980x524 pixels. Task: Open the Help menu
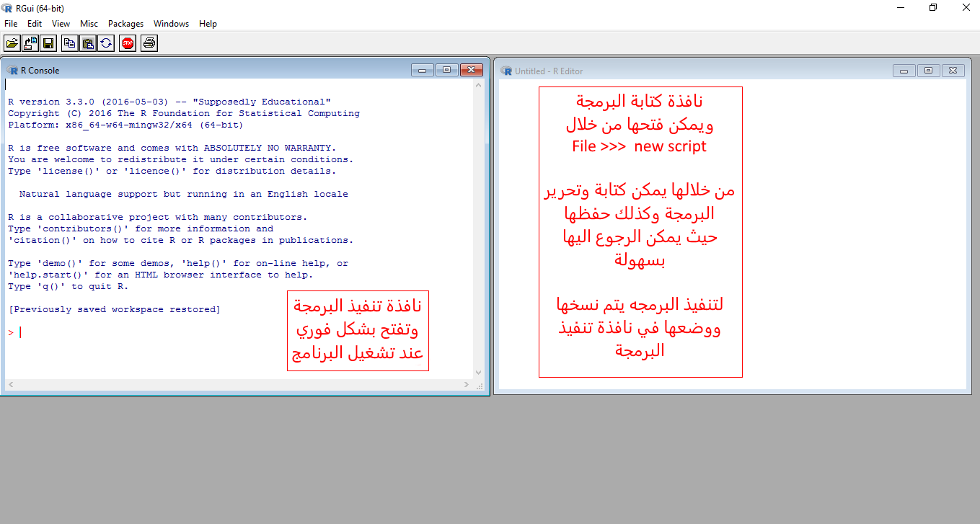(208, 24)
